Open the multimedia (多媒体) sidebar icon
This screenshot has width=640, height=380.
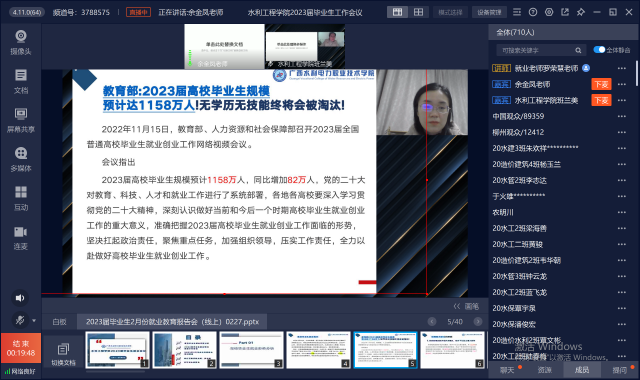[21, 159]
